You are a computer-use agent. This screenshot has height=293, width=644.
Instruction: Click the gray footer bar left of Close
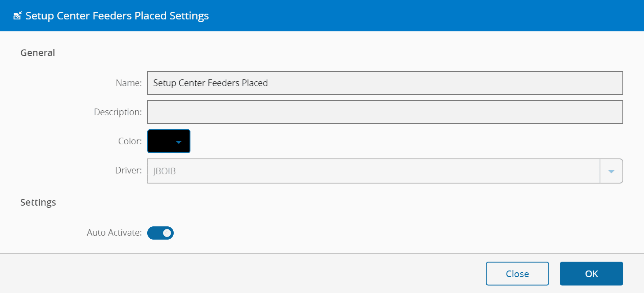click(x=242, y=274)
